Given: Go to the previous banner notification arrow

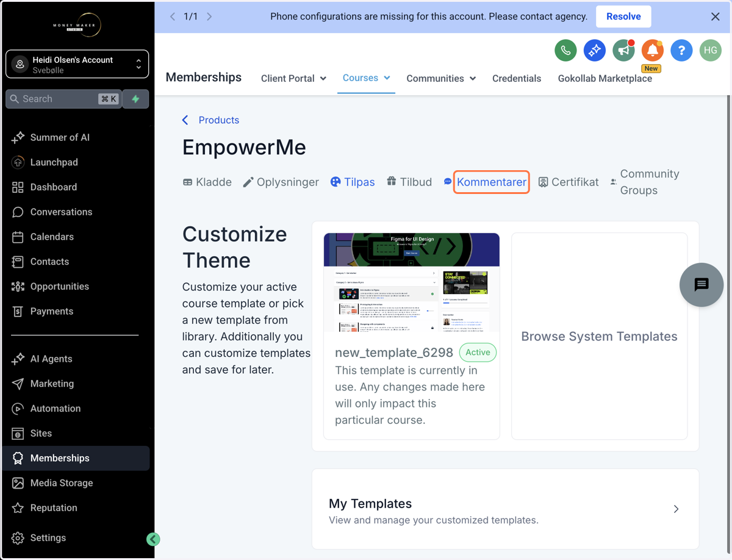Looking at the screenshot, I should tap(173, 16).
